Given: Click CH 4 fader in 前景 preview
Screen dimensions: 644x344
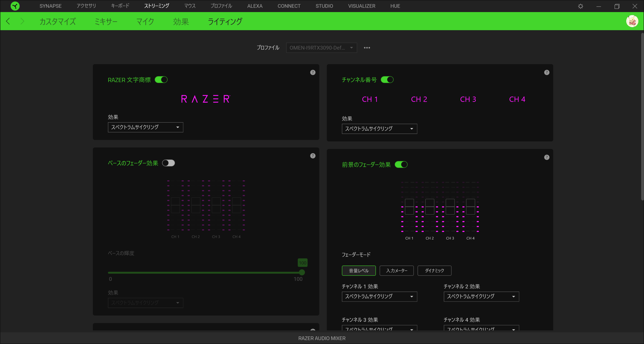Looking at the screenshot, I should pos(470,207).
